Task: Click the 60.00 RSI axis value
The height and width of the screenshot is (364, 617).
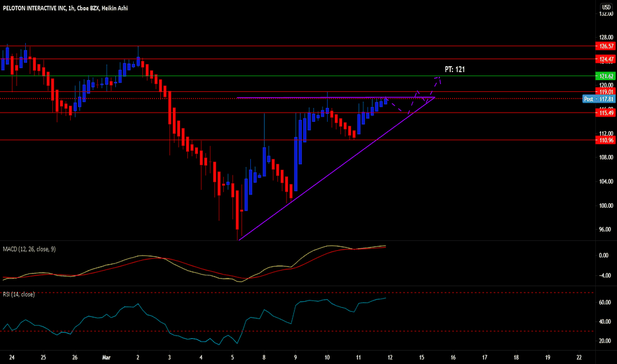Action: click(x=605, y=302)
